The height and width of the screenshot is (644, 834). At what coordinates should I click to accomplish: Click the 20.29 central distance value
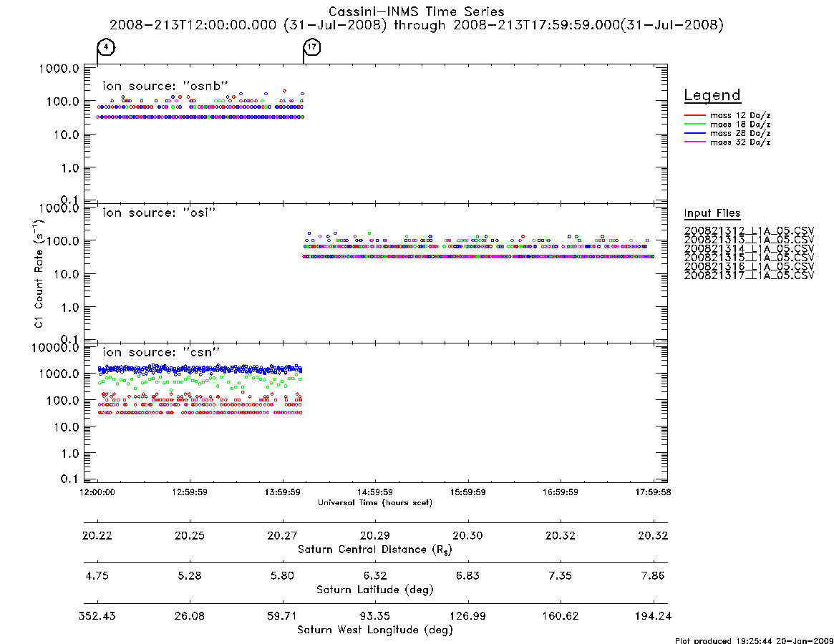pyautogui.click(x=375, y=535)
